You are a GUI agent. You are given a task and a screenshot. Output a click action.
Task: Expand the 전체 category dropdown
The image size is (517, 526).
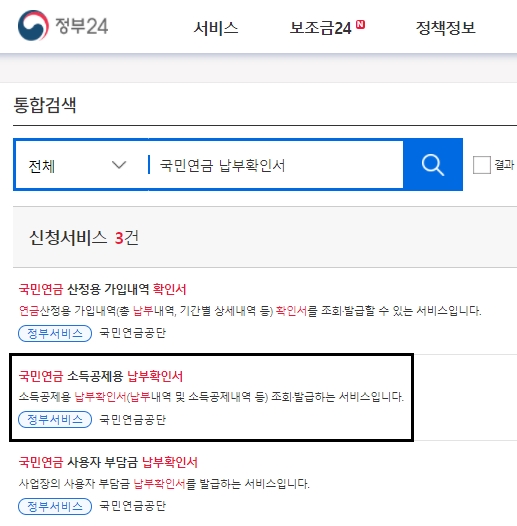click(81, 165)
